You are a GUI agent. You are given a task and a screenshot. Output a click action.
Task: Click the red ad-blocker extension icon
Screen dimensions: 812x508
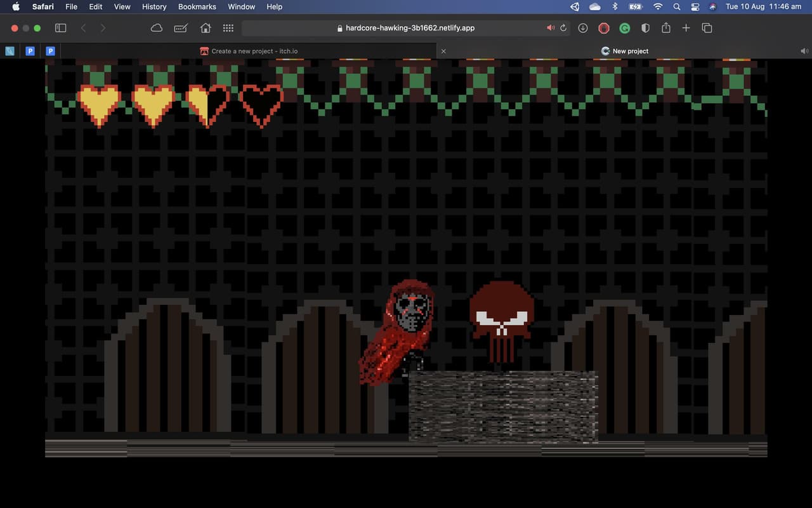(604, 28)
